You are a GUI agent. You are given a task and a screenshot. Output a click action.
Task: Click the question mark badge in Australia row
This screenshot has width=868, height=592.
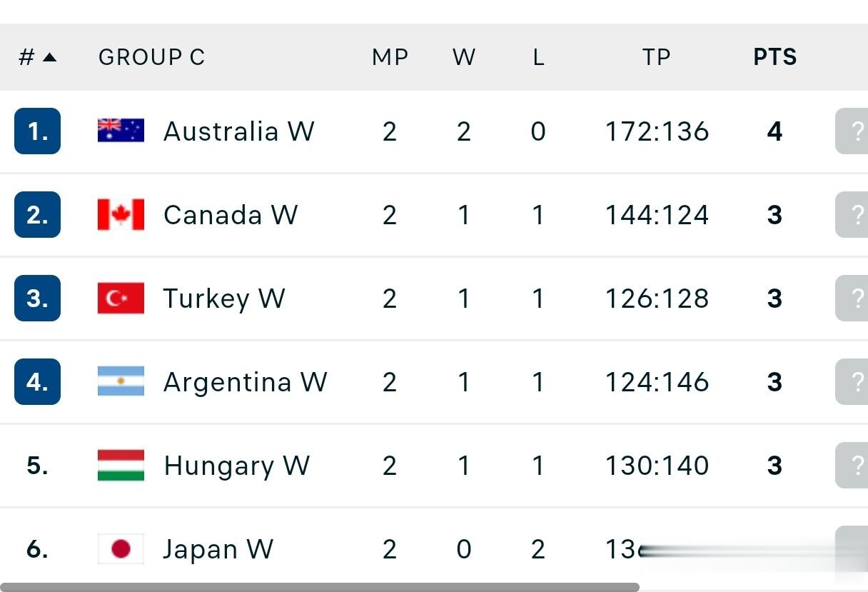852,131
